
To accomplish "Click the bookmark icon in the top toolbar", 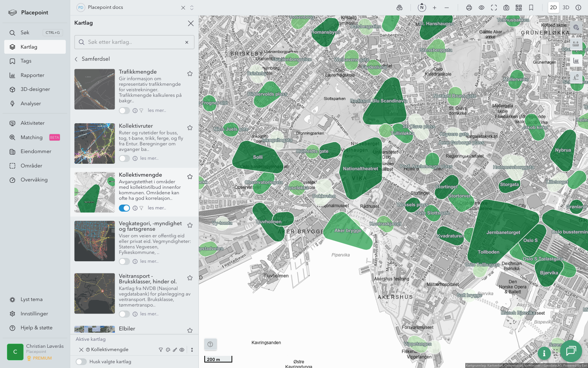I will tap(531, 8).
